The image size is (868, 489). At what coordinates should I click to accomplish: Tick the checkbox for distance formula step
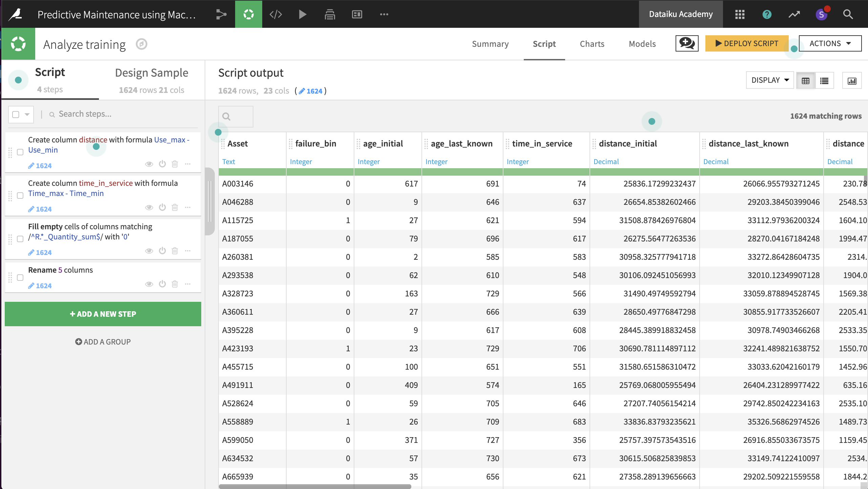(x=20, y=152)
